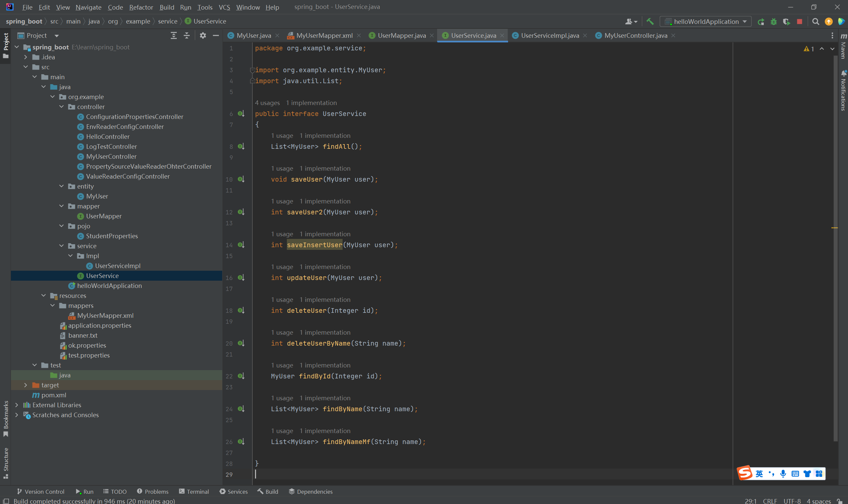The image size is (848, 504).
Task: Start debugging with the green bug icon
Action: [774, 22]
